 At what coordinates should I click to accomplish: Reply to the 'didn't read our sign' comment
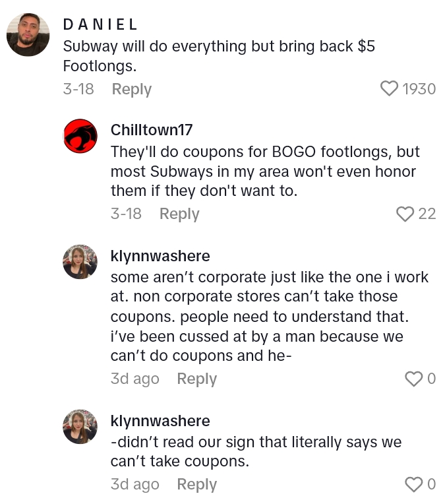point(196,484)
